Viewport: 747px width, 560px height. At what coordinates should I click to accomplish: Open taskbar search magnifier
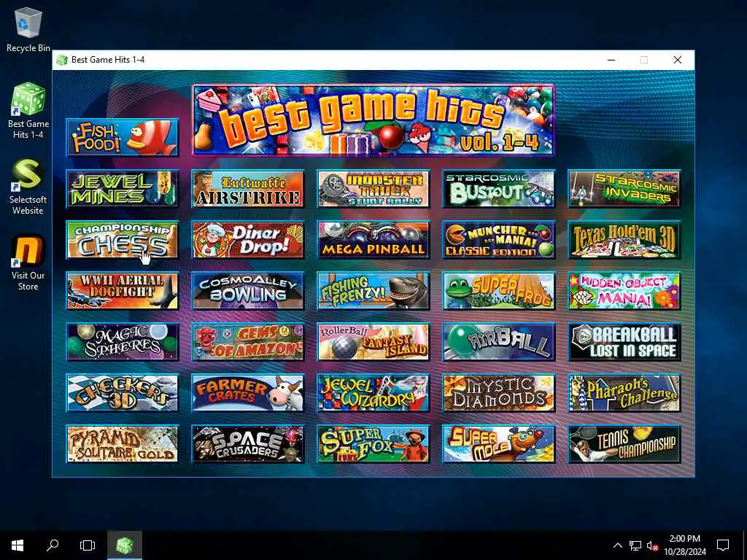click(x=53, y=545)
